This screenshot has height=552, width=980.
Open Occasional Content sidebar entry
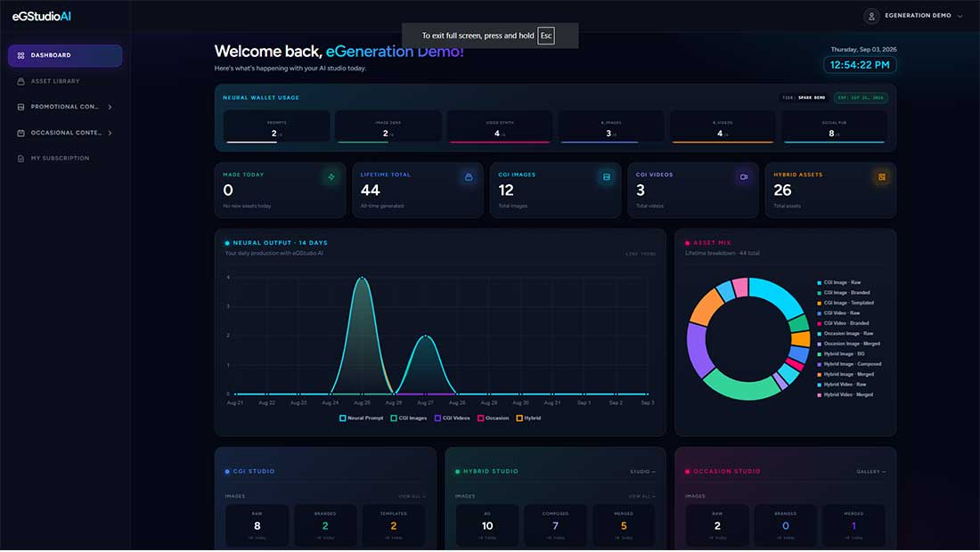65,133
